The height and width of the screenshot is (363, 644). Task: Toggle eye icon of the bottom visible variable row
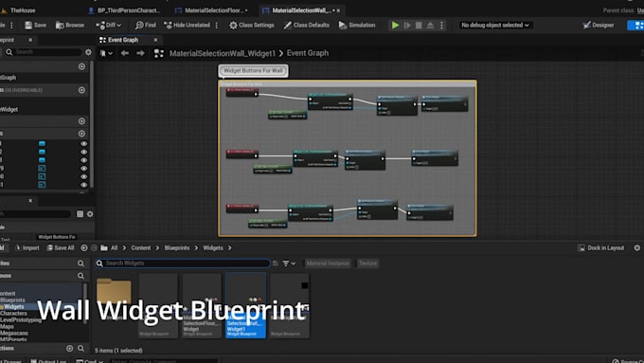[83, 185]
